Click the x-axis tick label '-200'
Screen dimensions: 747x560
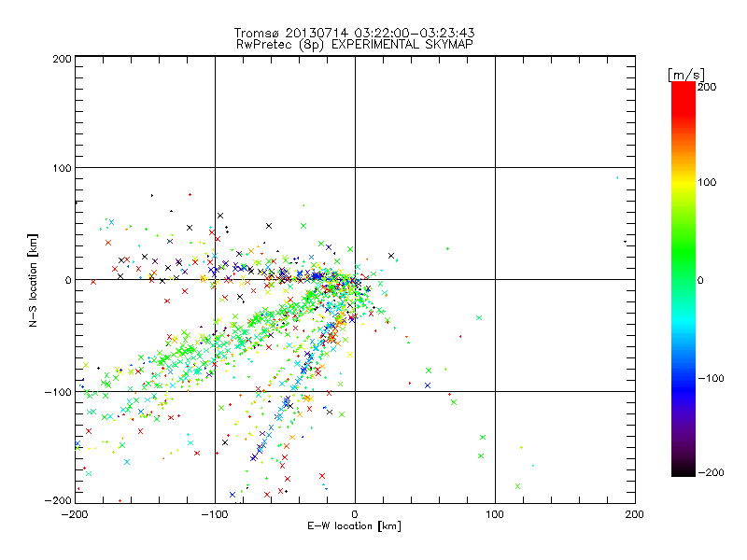pyautogui.click(x=75, y=515)
